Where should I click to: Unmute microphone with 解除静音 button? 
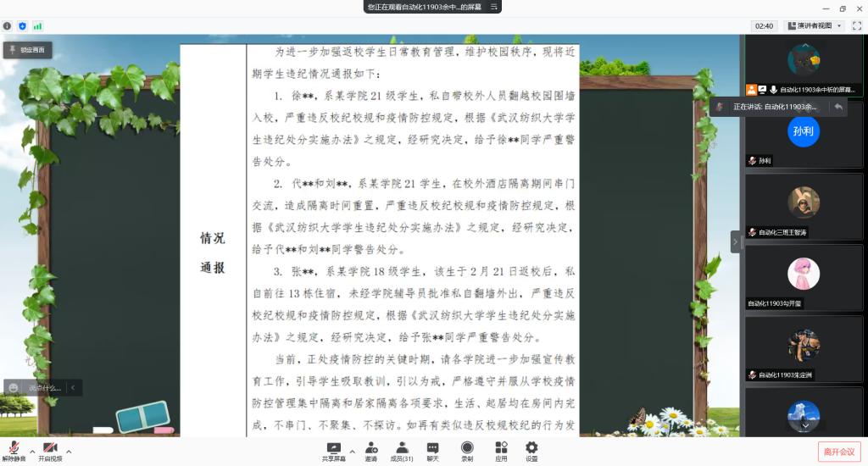(x=14, y=449)
